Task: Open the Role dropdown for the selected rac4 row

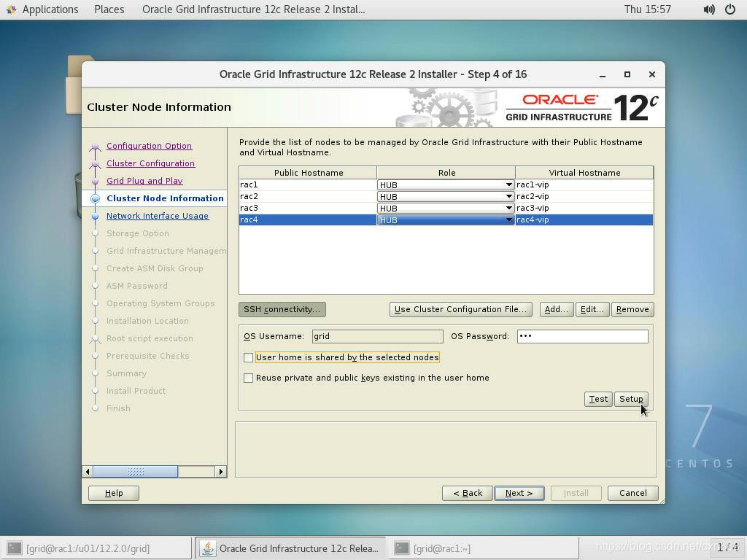Action: 509,219
